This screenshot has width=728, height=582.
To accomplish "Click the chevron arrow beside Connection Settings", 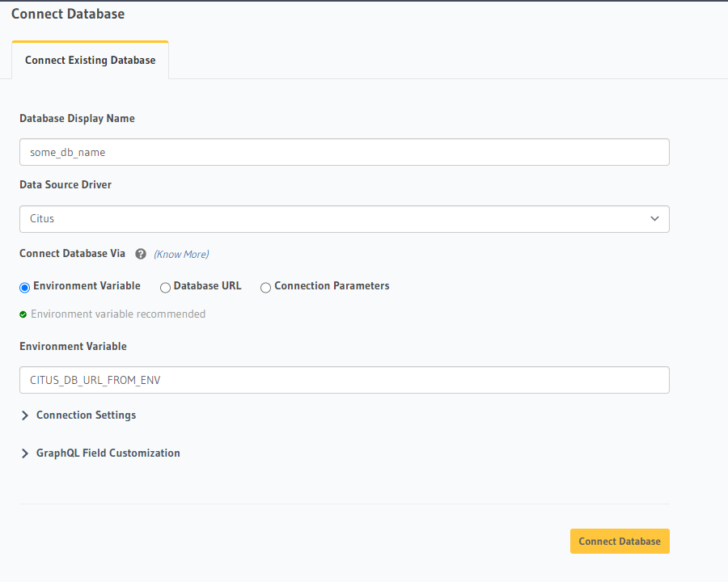I will point(25,415).
